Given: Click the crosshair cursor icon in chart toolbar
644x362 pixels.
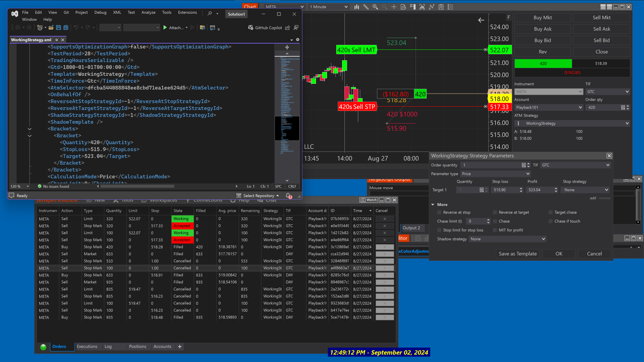Looking at the screenshot, I should pos(394,7).
